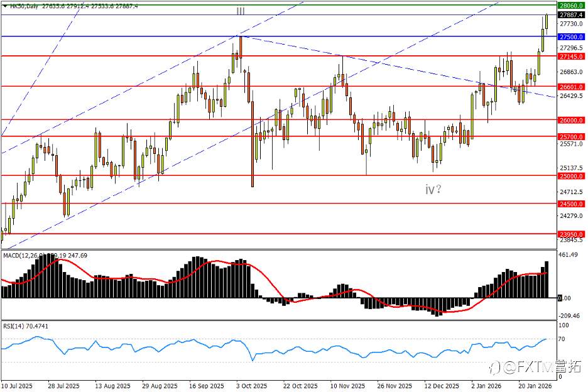Click the RSI(14) 70.4741 indicator label
The height and width of the screenshot is (392, 588).
[26, 327]
